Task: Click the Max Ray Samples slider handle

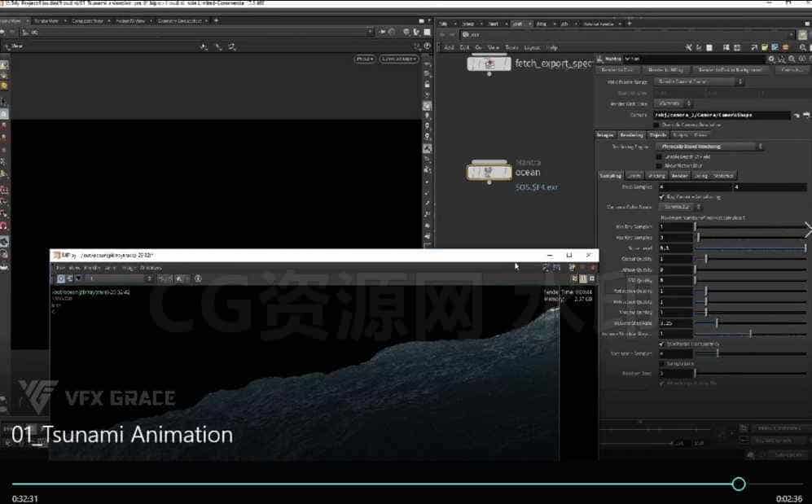Action: point(698,238)
